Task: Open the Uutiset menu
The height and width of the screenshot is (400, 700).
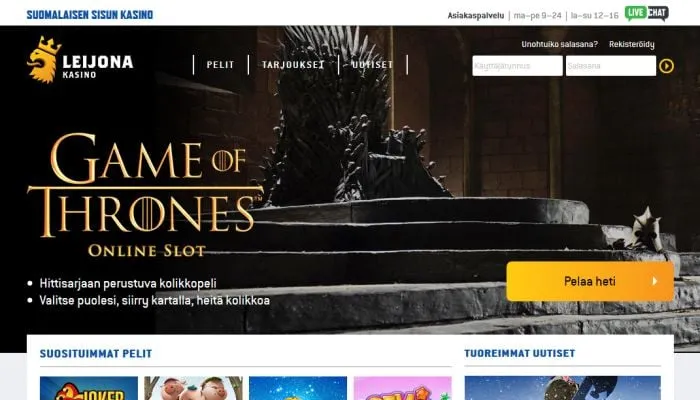Action: tap(372, 65)
